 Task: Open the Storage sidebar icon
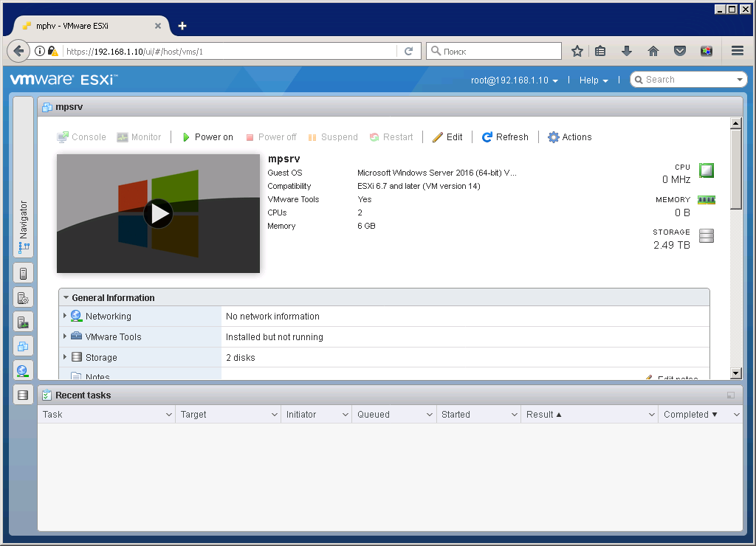23,395
